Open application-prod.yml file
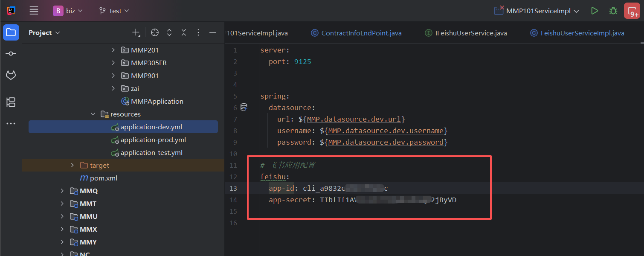The width and height of the screenshot is (644, 256). pyautogui.click(x=153, y=140)
